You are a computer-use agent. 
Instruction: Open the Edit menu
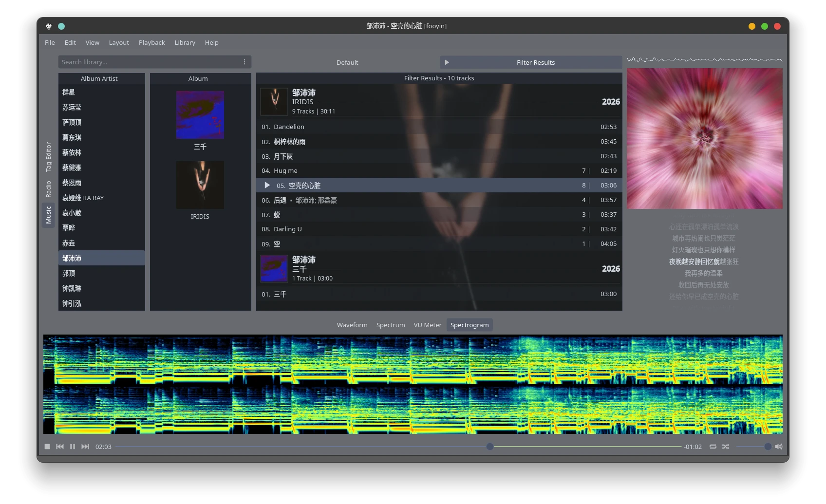pyautogui.click(x=70, y=42)
